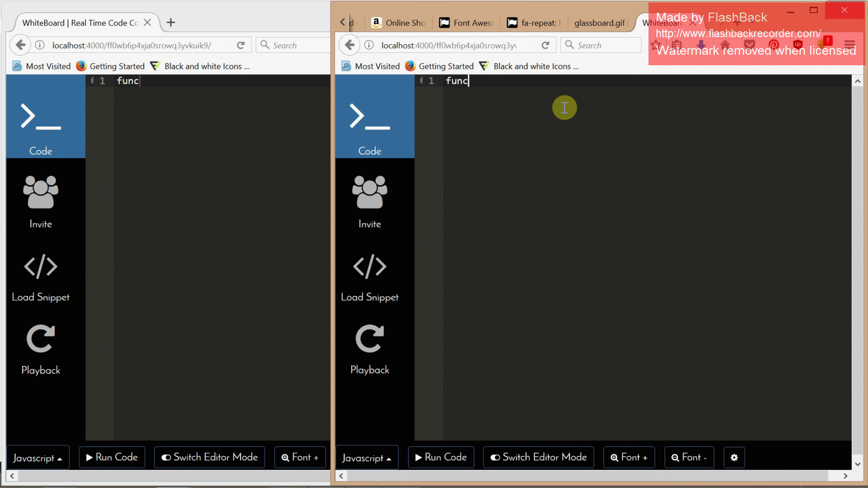Switch to the glassboard.gif tab

coord(600,23)
